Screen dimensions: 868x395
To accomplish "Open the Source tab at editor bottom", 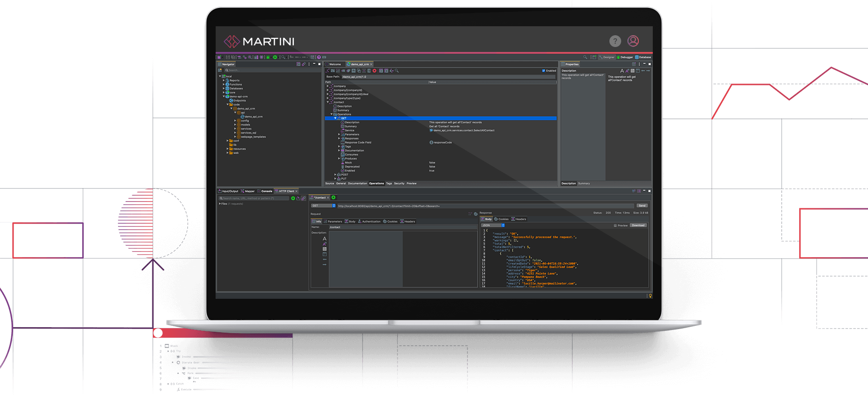I will click(x=330, y=183).
